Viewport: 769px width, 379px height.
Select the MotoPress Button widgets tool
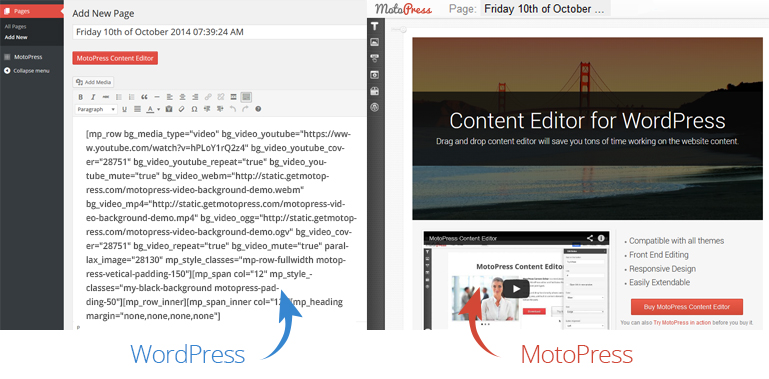click(375, 59)
